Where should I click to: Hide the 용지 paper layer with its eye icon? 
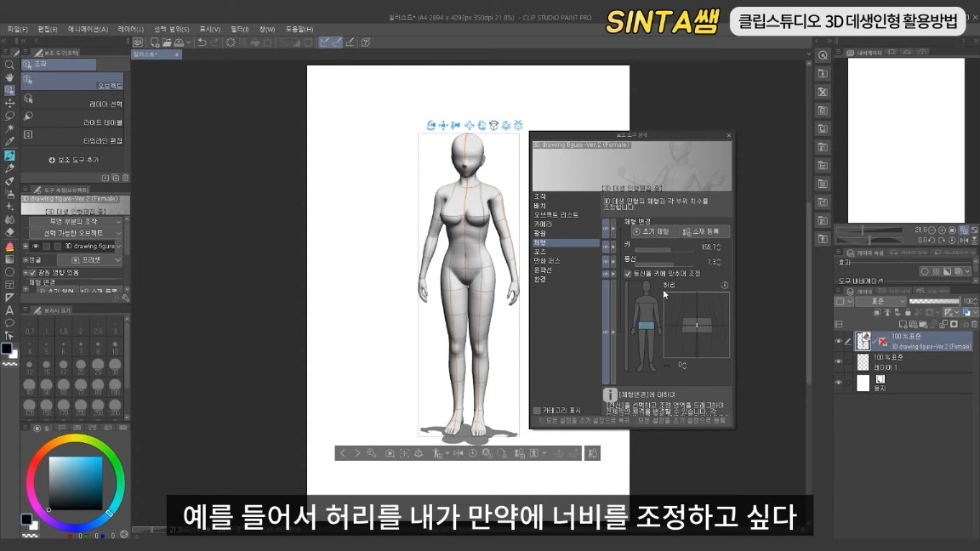pos(839,383)
